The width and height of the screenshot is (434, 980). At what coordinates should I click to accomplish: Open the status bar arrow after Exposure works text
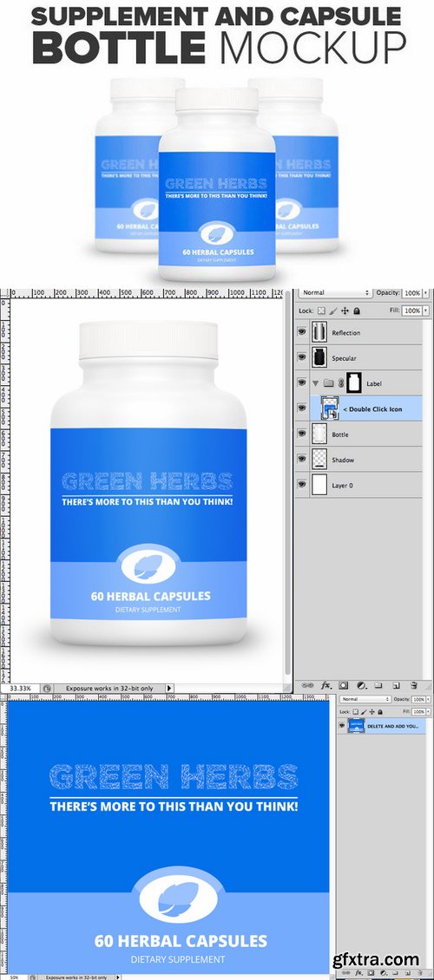point(169,688)
